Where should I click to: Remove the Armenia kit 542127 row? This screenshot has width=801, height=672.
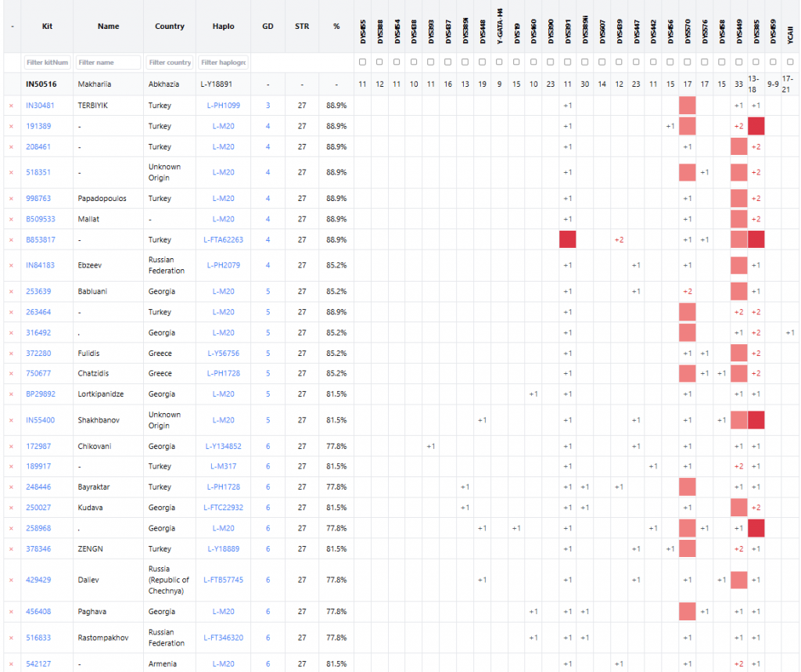pyautogui.click(x=11, y=664)
